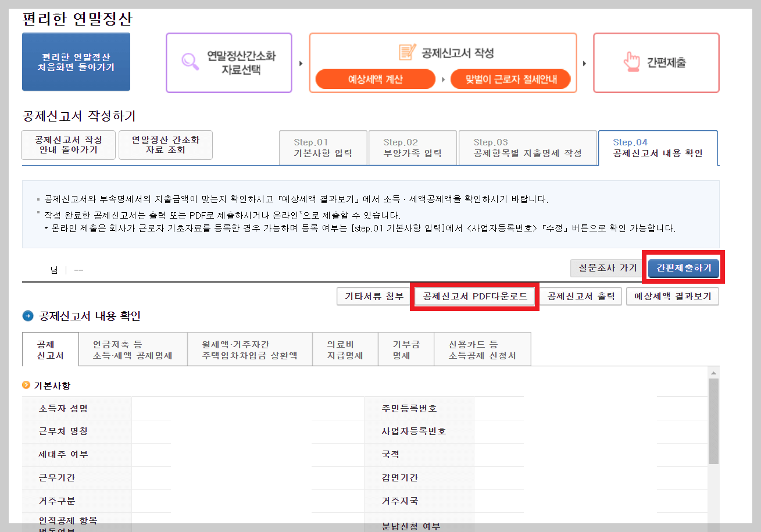The width and height of the screenshot is (761, 532).
Task: Select the 공제 신고서 tab
Action: (x=50, y=349)
